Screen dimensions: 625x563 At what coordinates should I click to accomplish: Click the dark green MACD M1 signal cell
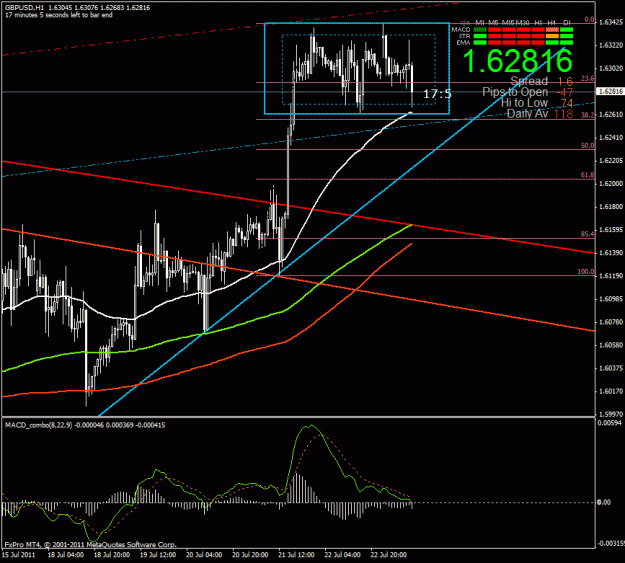(x=480, y=30)
